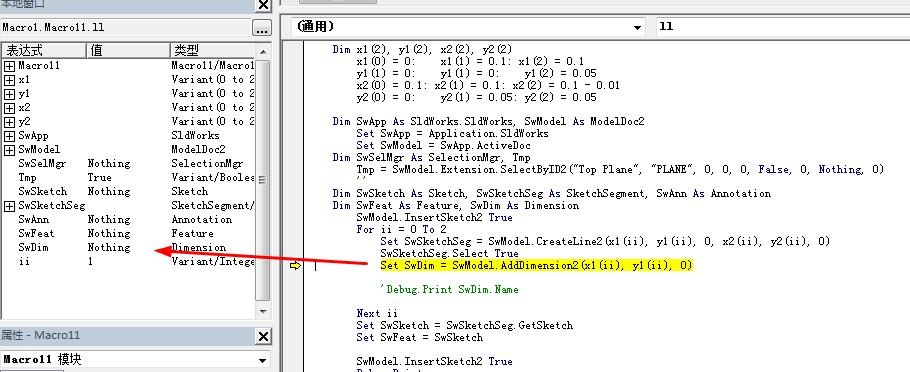Screen dimensions: 910x372
Task: Expand the SwModel object node
Action: [9, 150]
